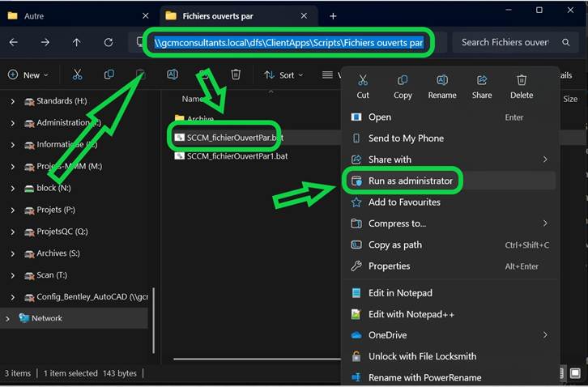The image size is (588, 387).
Task: Click the address bar path
Action: click(x=289, y=43)
